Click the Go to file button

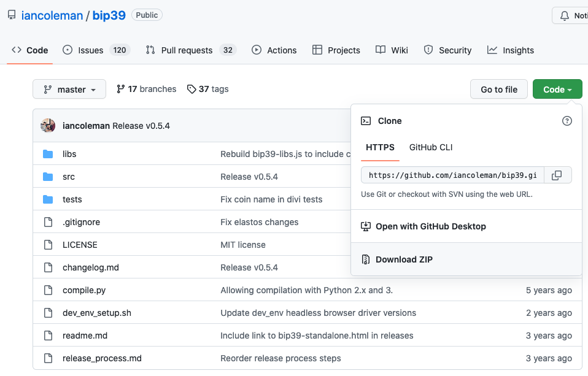pyautogui.click(x=499, y=89)
